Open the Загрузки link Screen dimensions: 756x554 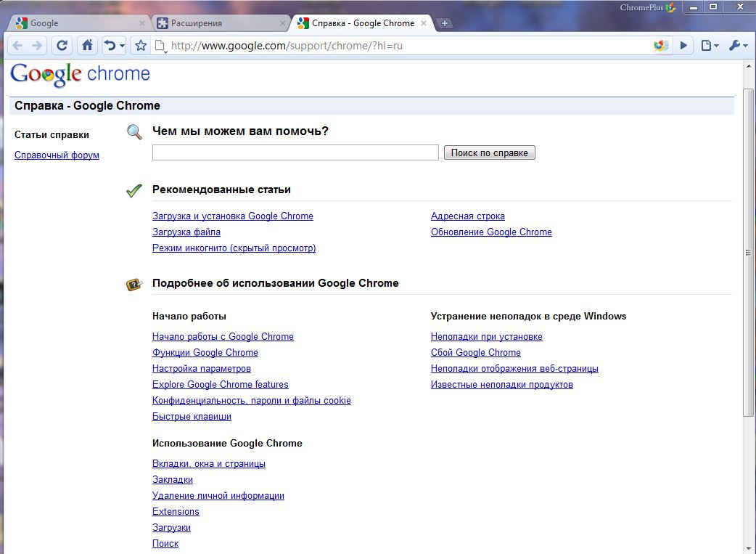pos(171,527)
